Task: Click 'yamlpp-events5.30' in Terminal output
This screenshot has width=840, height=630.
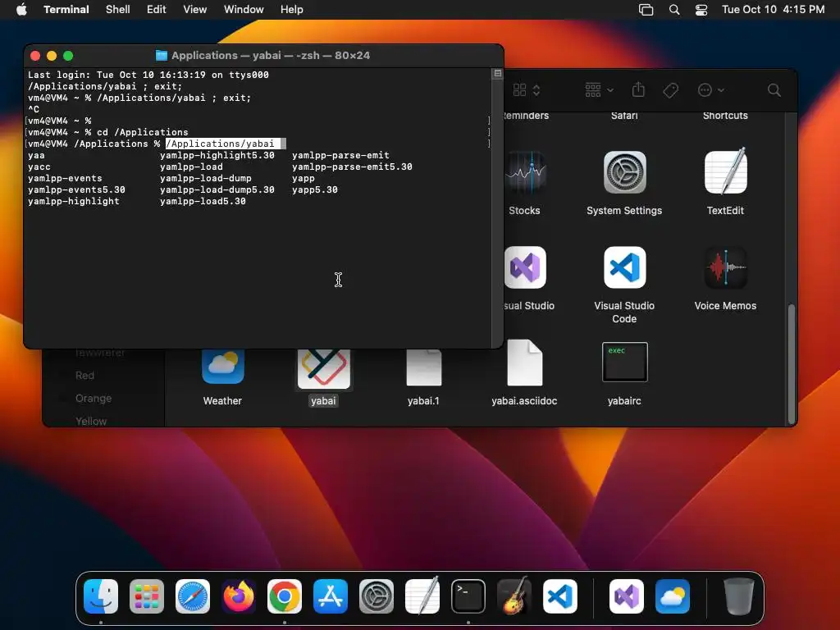Action: pyautogui.click(x=76, y=189)
